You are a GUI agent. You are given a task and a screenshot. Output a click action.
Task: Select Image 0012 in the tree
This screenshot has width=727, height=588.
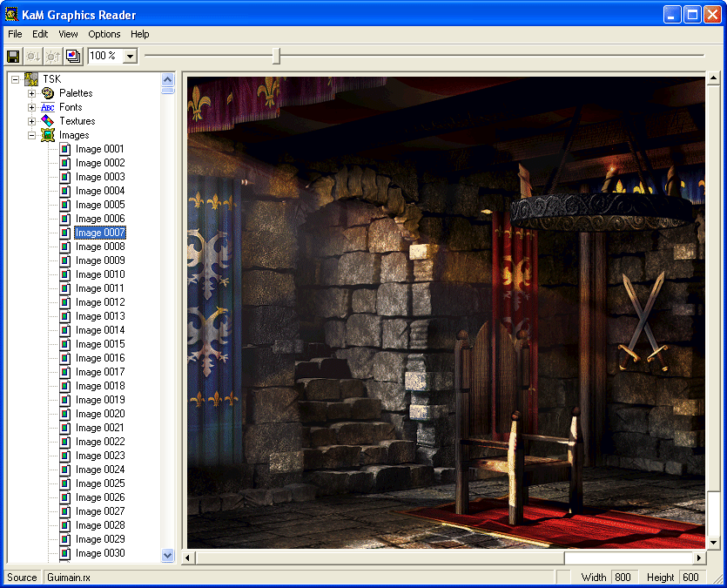pyautogui.click(x=100, y=302)
